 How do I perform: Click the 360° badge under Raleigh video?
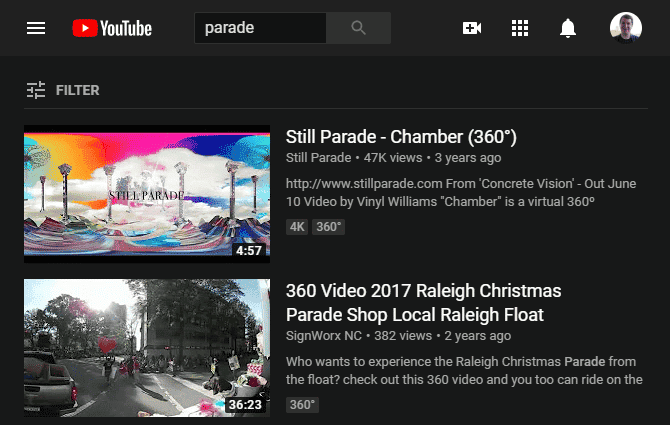[x=303, y=405]
